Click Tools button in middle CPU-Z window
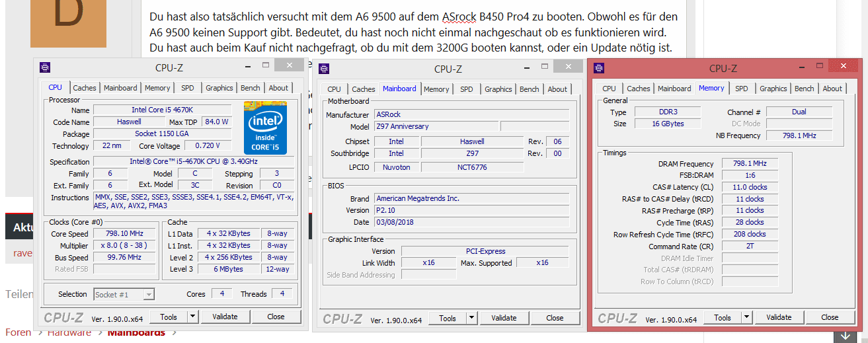This screenshot has height=343, width=868. tap(448, 318)
